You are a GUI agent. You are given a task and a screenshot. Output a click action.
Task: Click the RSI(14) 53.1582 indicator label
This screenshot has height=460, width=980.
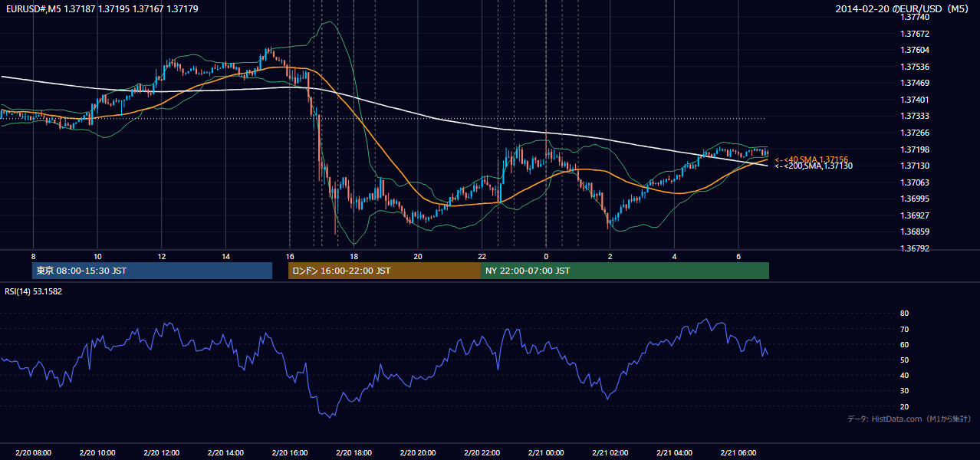34,291
